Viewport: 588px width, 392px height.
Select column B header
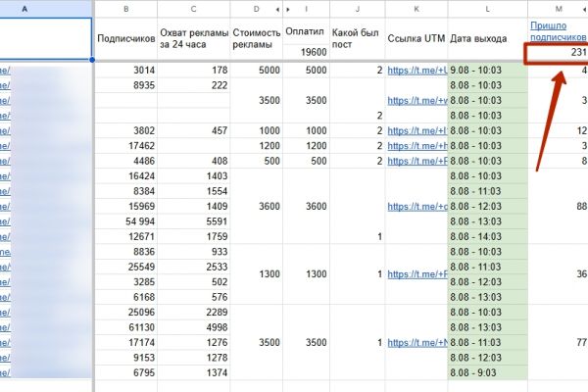pyautogui.click(x=126, y=9)
